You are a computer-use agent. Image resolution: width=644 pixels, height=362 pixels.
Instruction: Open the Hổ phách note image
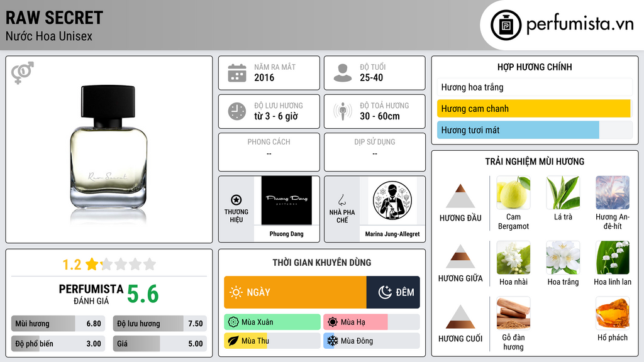[x=613, y=314]
